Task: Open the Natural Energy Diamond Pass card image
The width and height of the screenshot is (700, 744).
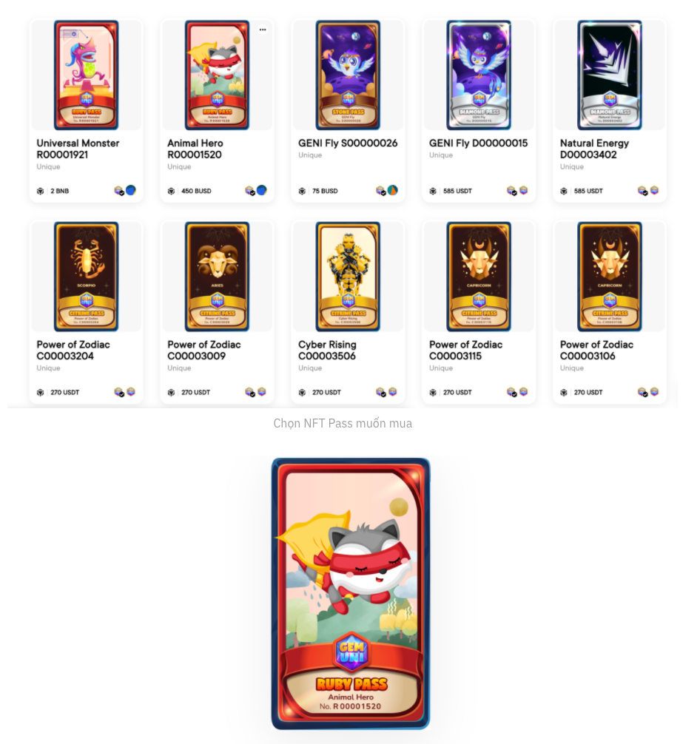Action: (610, 75)
